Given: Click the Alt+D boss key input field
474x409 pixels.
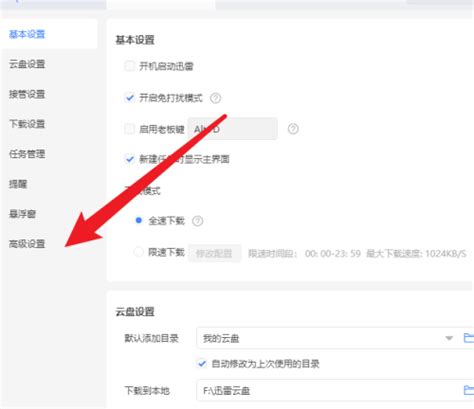Looking at the screenshot, I should click(232, 129).
